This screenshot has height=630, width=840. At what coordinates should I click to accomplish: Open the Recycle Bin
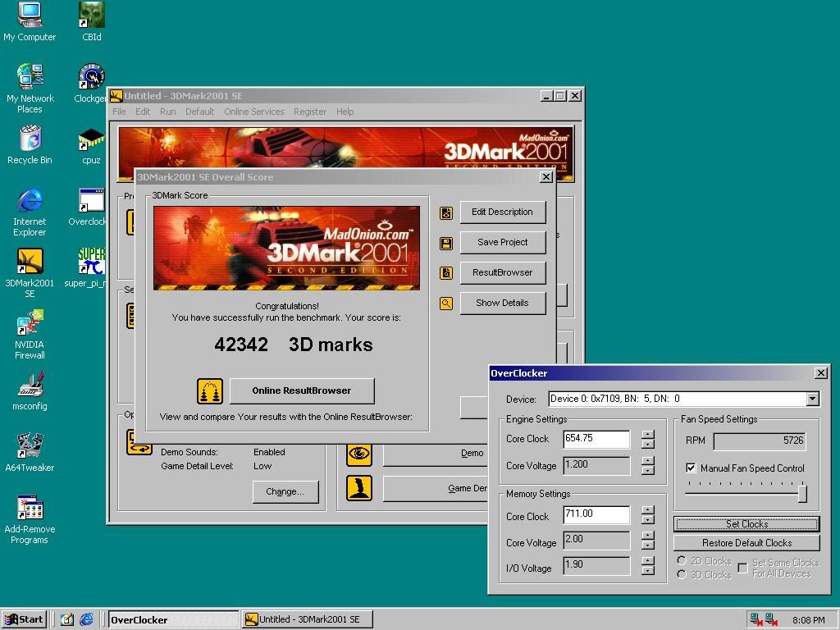coord(30,144)
